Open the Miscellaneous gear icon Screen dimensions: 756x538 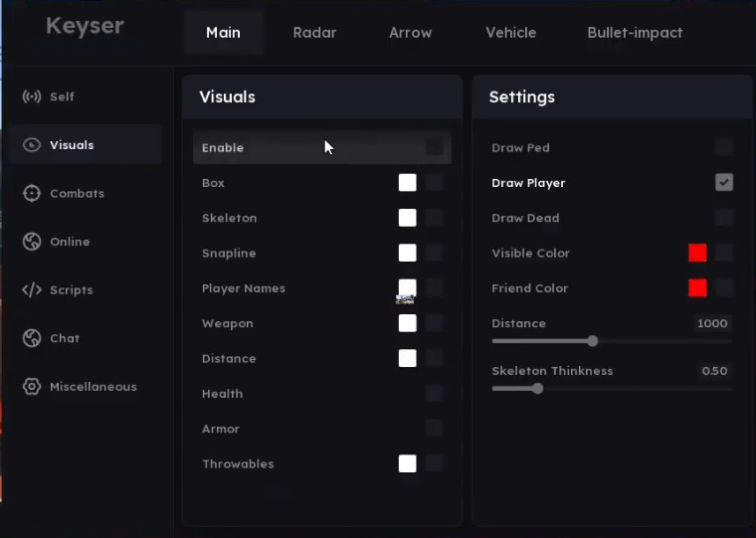(32, 387)
